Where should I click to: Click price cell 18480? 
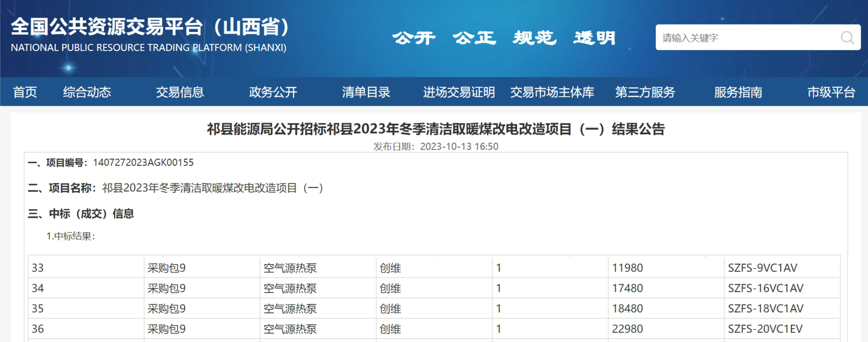coord(666,308)
